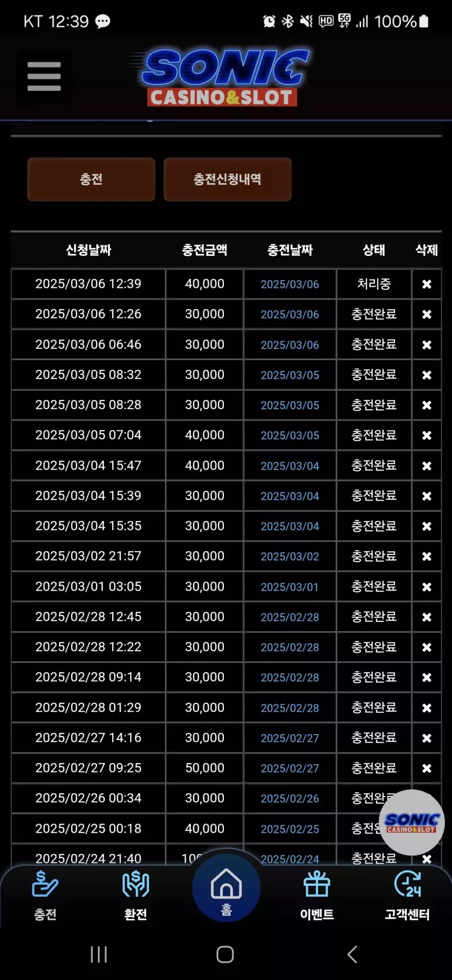This screenshot has width=452, height=980.
Task: Switch to the 충전 tab
Action: [91, 179]
